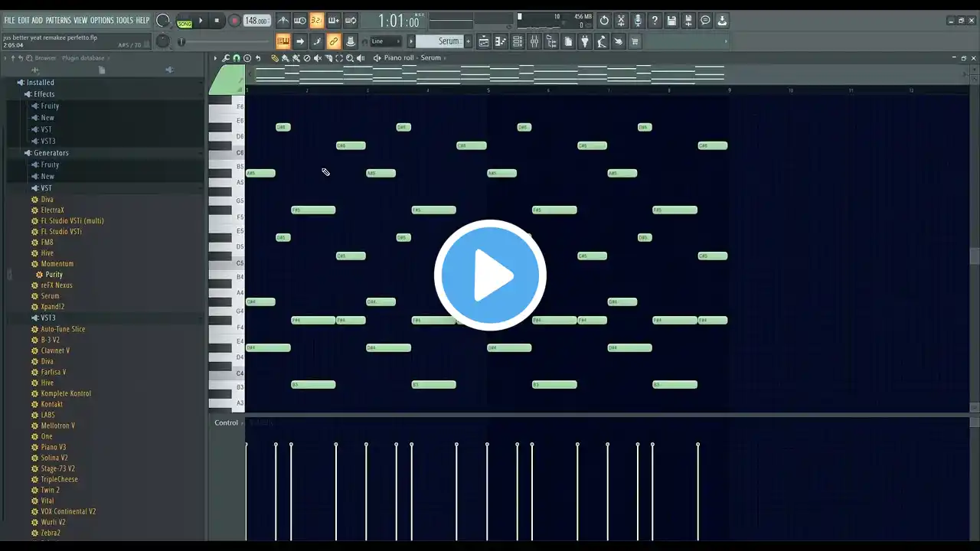Viewport: 980px width, 551px height.
Task: Open the piano roll view icon
Action: click(501, 41)
